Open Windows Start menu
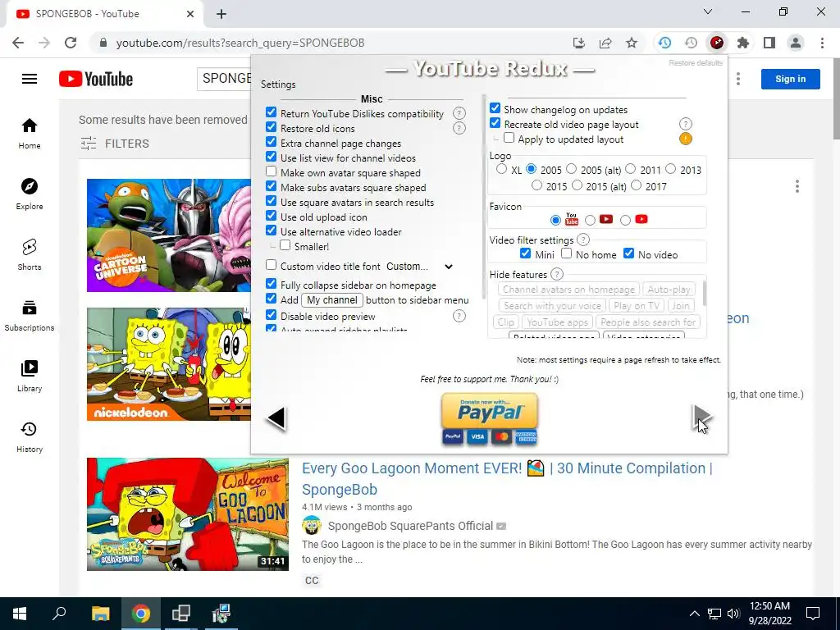The width and height of the screenshot is (840, 630). 20,614
